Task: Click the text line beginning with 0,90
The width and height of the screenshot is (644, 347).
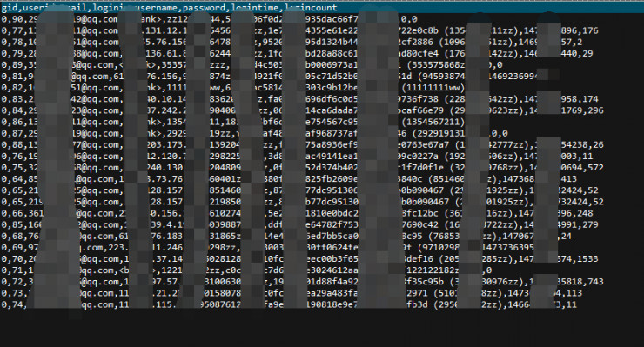Action: coord(209,19)
